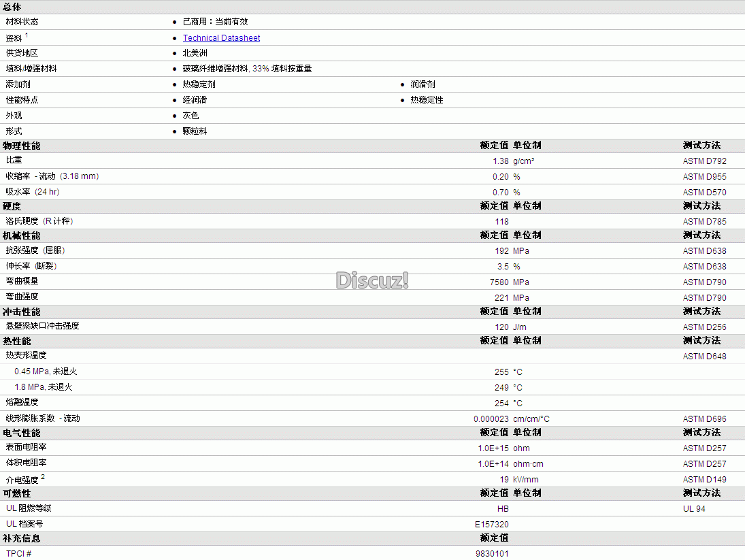Image resolution: width=745 pixels, height=560 pixels.
Task: Click ASTM D955 test method
Action: pyautogui.click(x=705, y=177)
